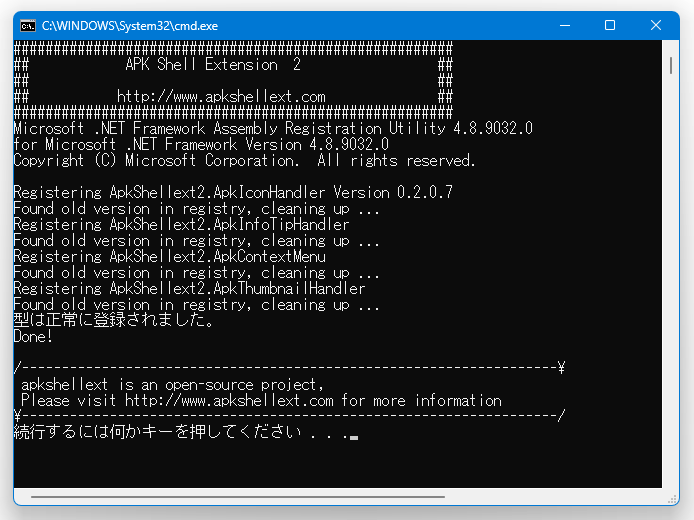Click the 'Registering ApkShellext2.ApkThumbnailHandler' line
Viewport: 694px width, 520px height.
tap(189, 289)
